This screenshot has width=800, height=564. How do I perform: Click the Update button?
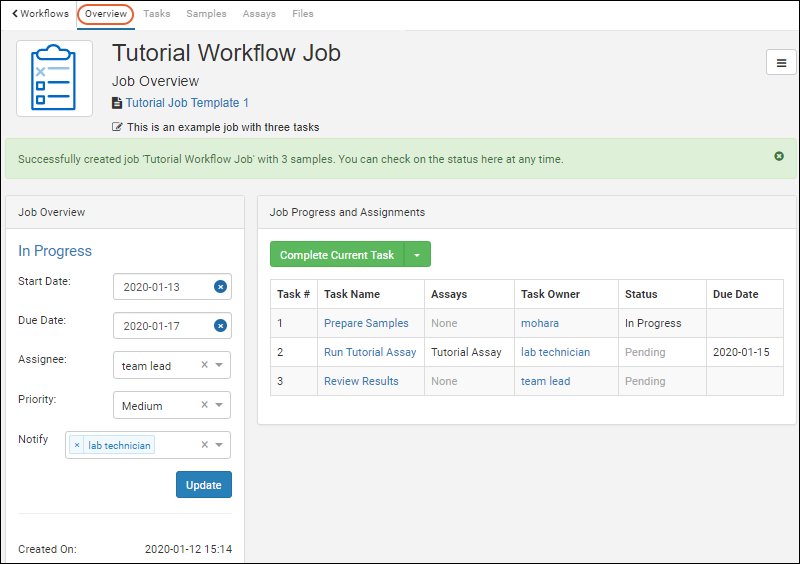pos(204,485)
